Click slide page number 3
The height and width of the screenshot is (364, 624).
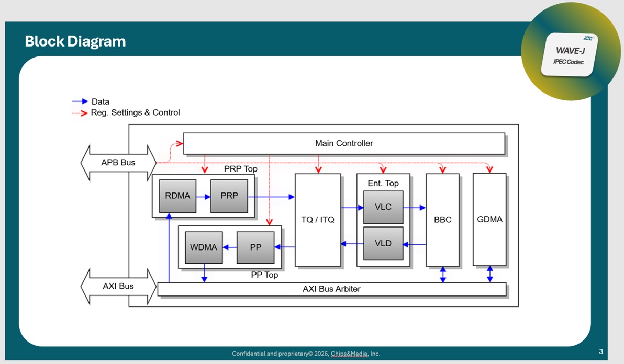click(601, 351)
